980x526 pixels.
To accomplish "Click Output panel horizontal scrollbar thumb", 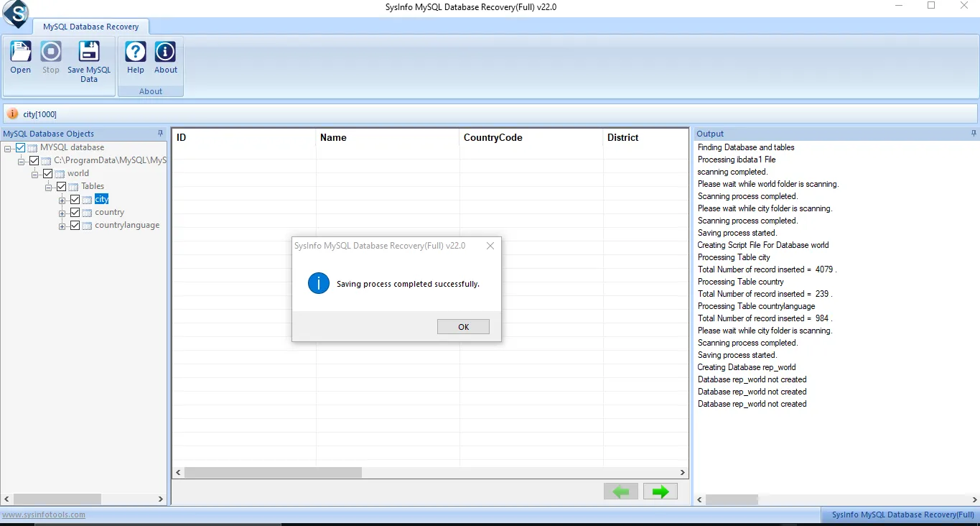I will point(732,499).
